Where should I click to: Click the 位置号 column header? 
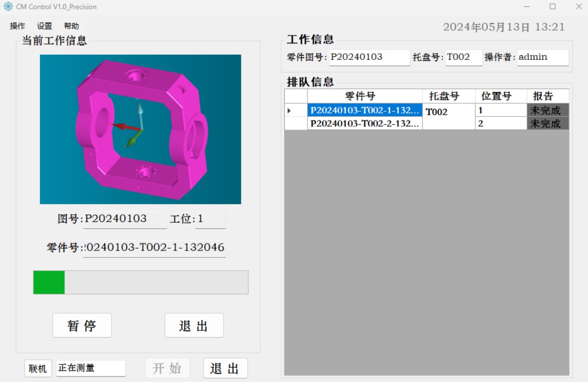tap(501, 97)
